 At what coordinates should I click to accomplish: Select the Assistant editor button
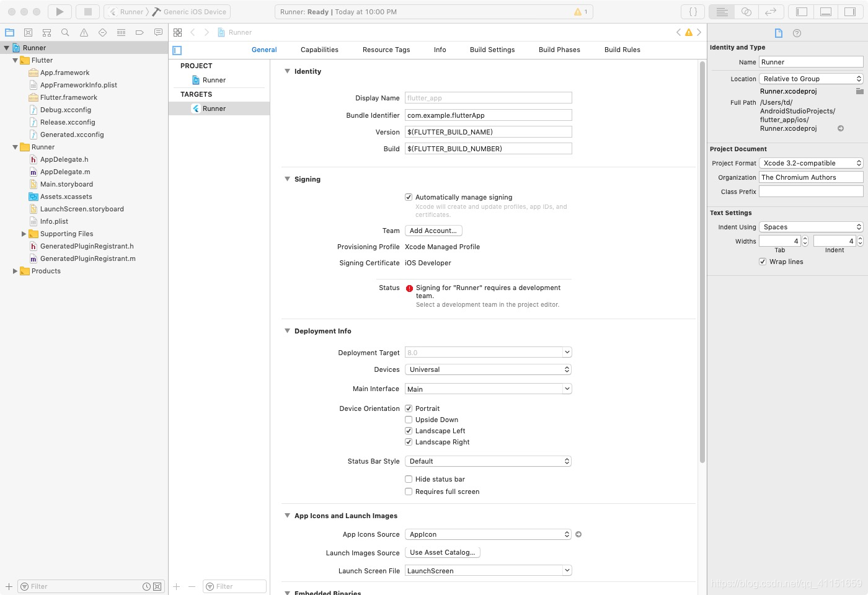[x=746, y=12]
